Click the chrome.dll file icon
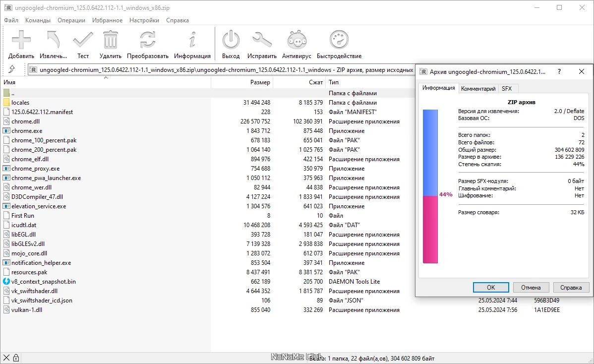594x364 pixels. tap(6, 121)
